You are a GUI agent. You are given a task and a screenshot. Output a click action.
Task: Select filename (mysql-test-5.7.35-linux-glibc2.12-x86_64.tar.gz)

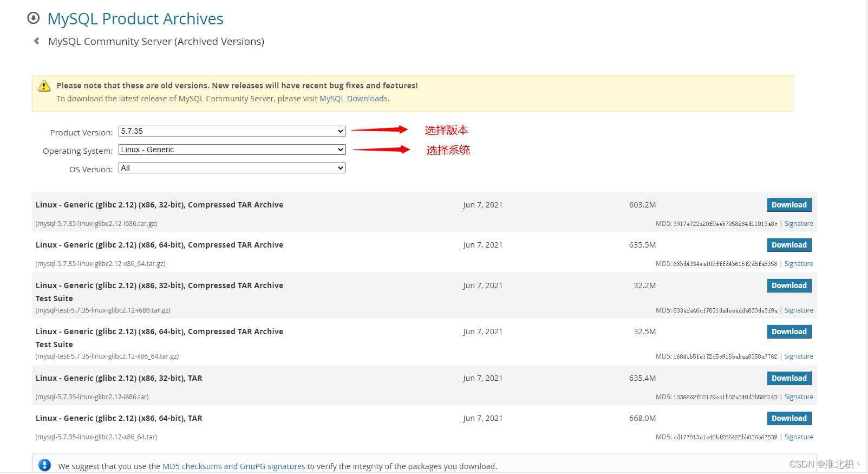107,356
